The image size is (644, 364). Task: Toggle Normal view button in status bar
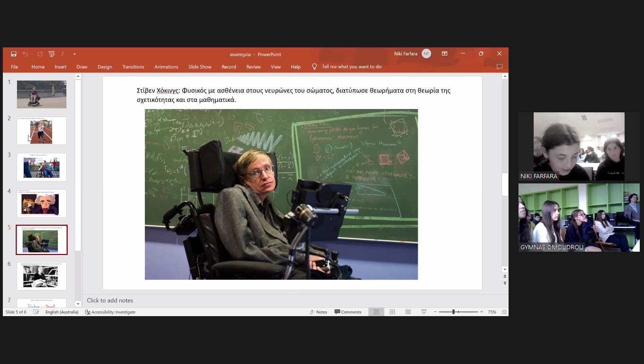point(376,312)
